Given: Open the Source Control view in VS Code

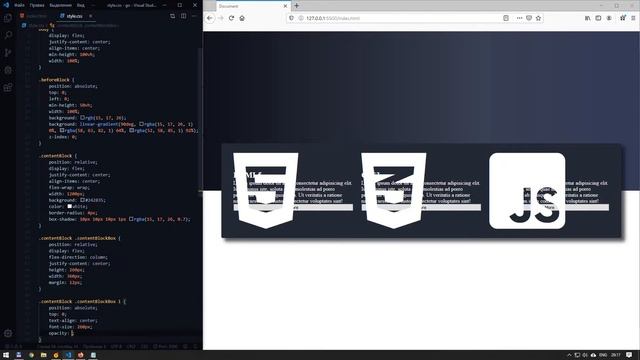Looking at the screenshot, I should tap(8, 53).
